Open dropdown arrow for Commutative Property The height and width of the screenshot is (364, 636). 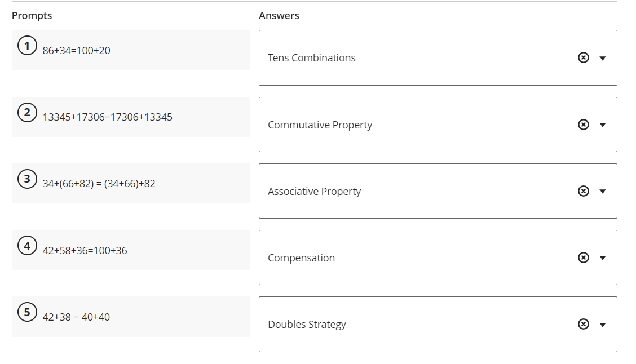603,125
